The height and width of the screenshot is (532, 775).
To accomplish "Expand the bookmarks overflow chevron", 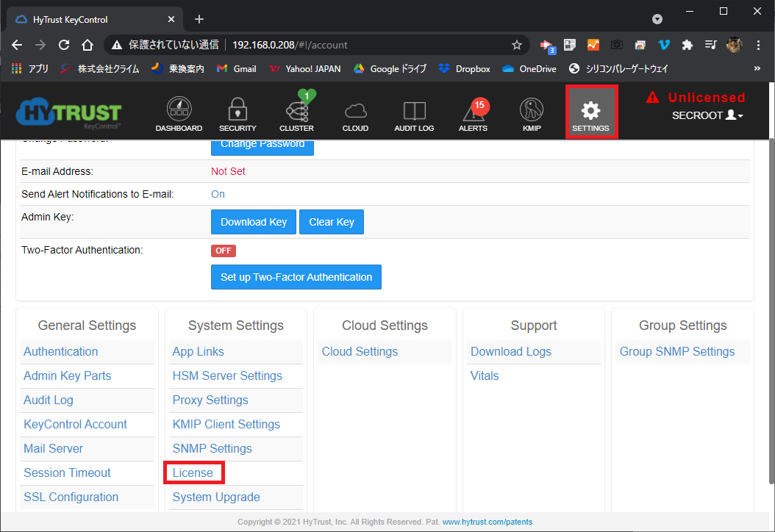I will (x=757, y=68).
